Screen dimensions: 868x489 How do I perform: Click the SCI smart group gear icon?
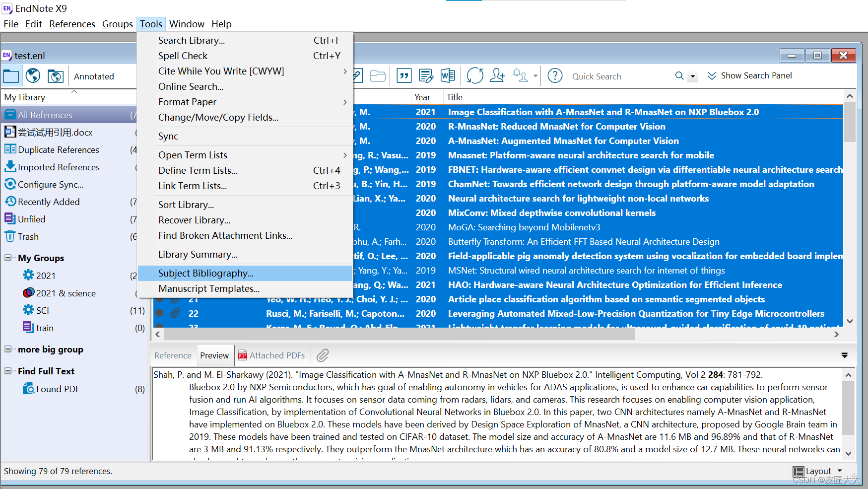point(28,310)
